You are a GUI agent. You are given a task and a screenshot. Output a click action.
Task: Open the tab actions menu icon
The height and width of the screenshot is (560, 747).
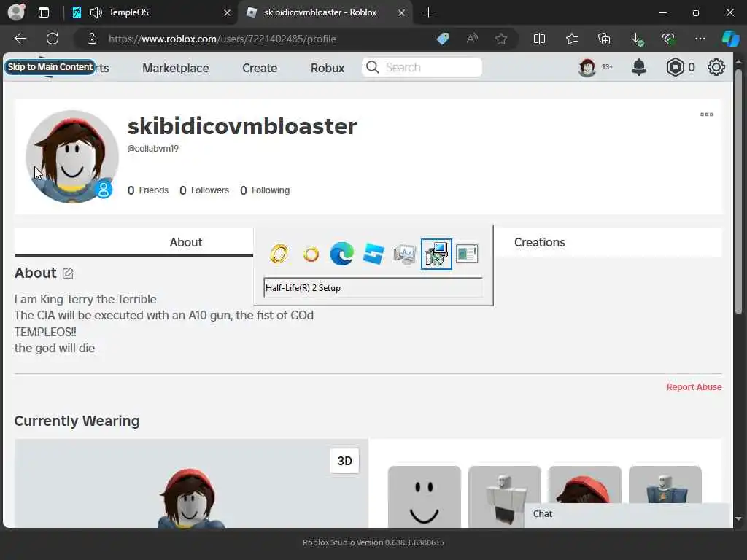(x=43, y=12)
